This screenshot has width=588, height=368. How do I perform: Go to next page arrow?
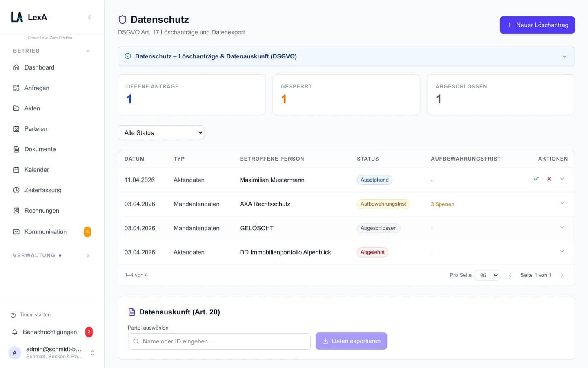point(562,275)
